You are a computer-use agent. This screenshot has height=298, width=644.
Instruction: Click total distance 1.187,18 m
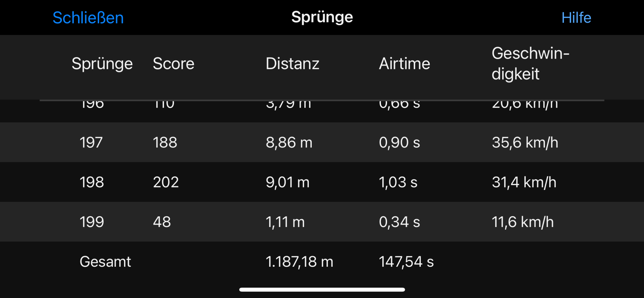coord(299,262)
